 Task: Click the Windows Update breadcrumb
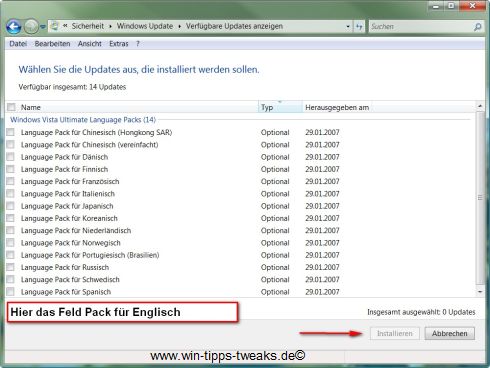click(x=145, y=26)
